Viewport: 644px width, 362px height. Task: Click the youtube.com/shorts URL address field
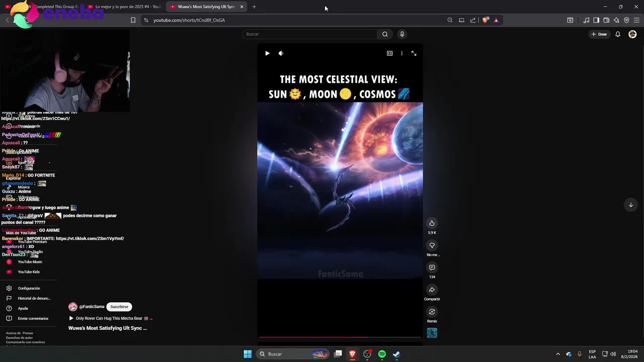click(x=189, y=20)
